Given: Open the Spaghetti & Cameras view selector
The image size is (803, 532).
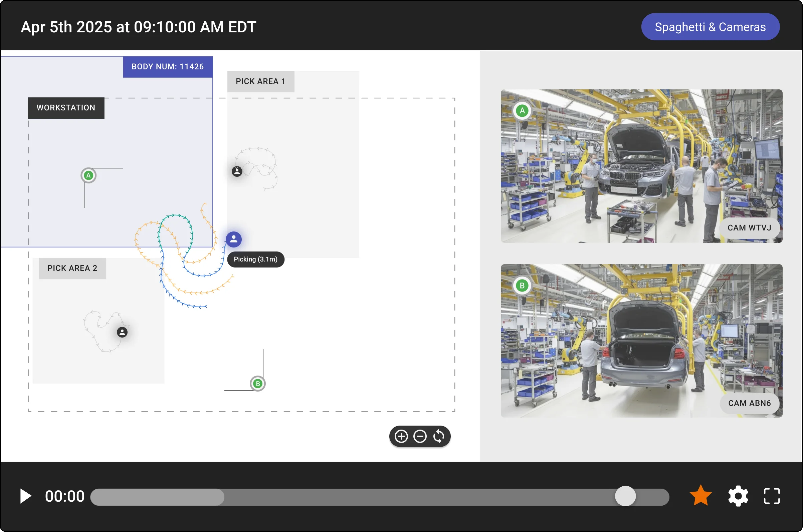Looking at the screenshot, I should pos(710,26).
